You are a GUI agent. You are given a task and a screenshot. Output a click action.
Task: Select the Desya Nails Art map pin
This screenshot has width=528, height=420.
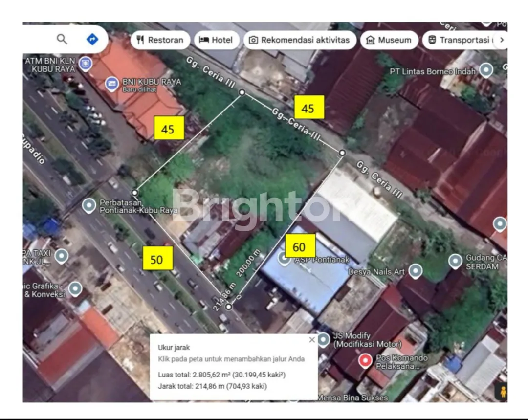click(x=415, y=271)
